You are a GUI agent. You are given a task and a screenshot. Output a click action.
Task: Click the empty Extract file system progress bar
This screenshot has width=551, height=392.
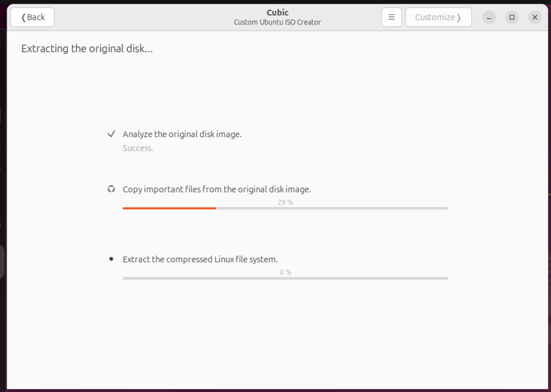click(285, 278)
